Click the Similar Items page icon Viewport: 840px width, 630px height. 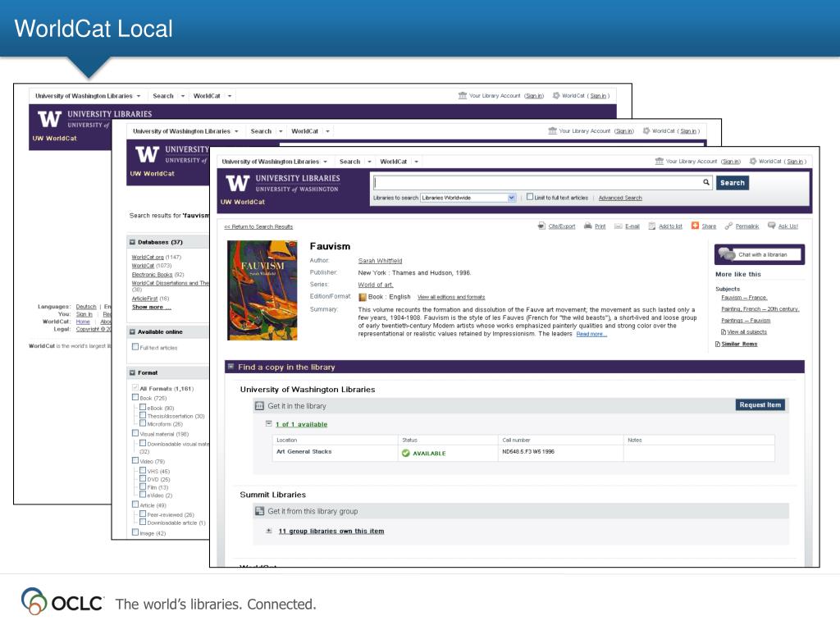[718, 344]
